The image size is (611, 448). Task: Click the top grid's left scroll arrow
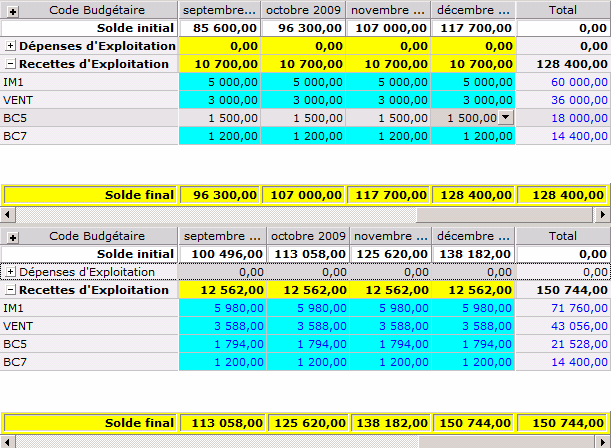click(7, 215)
